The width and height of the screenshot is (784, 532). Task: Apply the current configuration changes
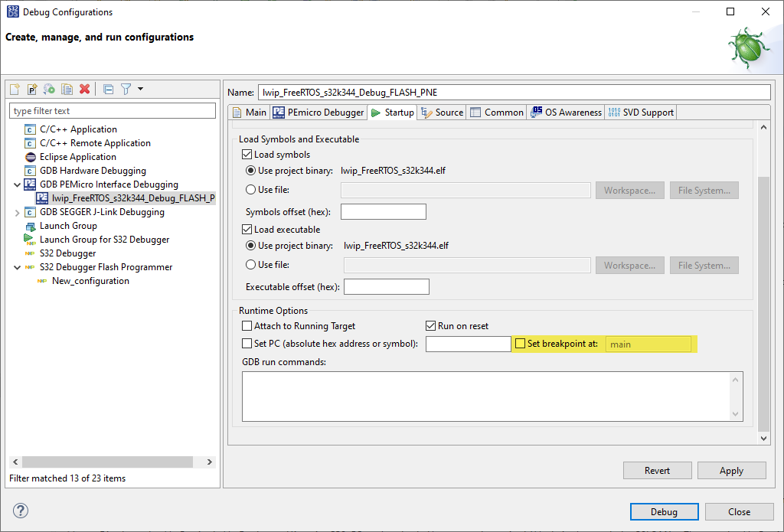(x=731, y=470)
